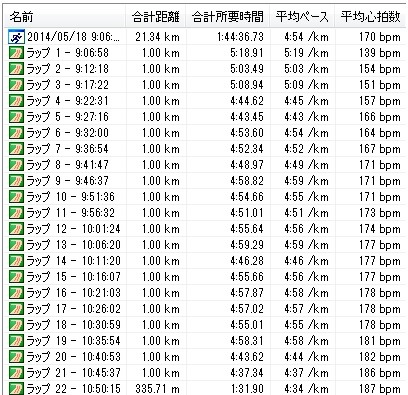This screenshot has width=408, height=395.
Task: Sort by the 合計距離 column header
Action: pyautogui.click(x=156, y=17)
